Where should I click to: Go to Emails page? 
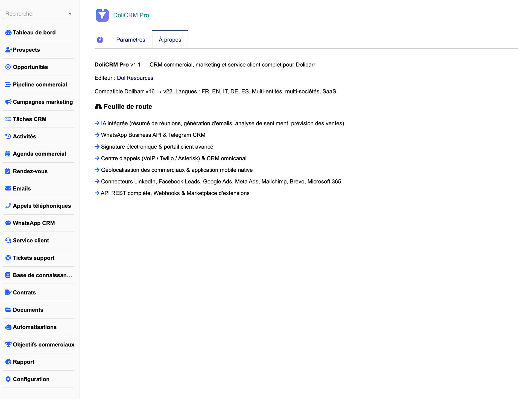22,188
